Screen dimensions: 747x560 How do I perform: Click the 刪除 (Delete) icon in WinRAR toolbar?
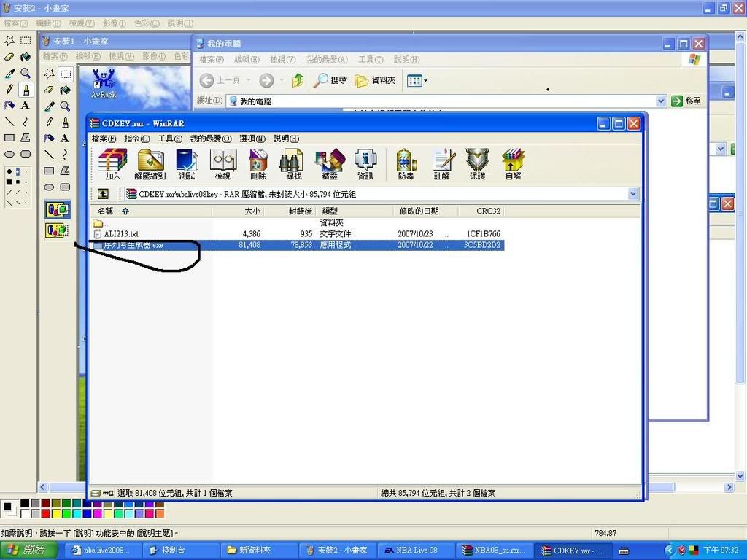(x=258, y=164)
